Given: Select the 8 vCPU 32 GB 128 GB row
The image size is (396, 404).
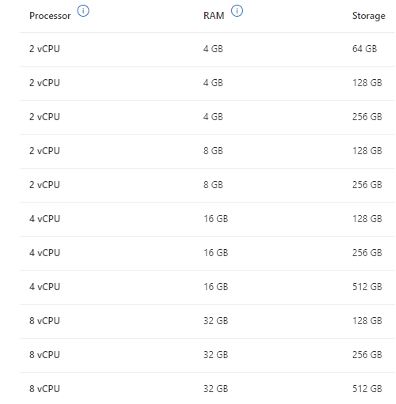Looking at the screenshot, I should click(x=207, y=321).
